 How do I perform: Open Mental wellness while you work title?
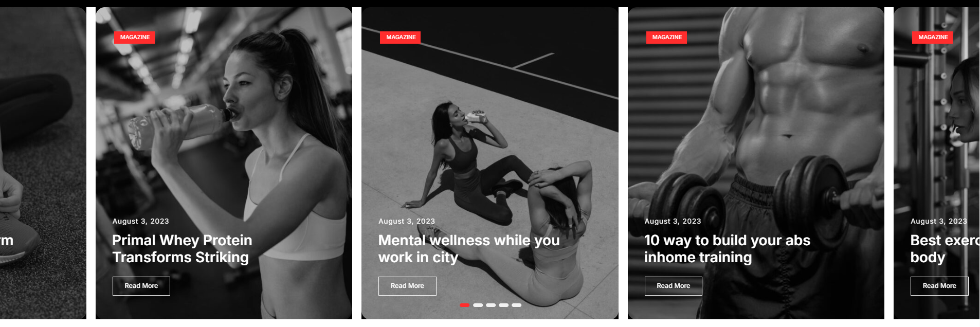(469, 249)
